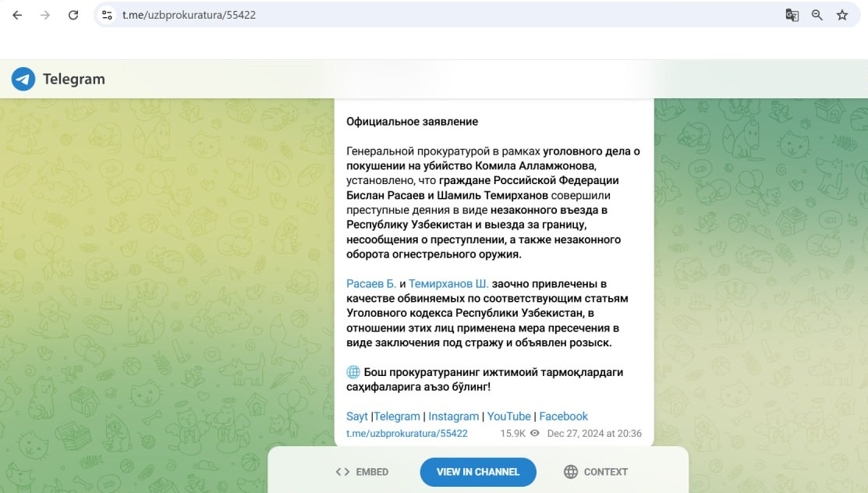Viewport: 868px width, 493px height.
Task: Click the browser back arrow
Action: pos(17,15)
